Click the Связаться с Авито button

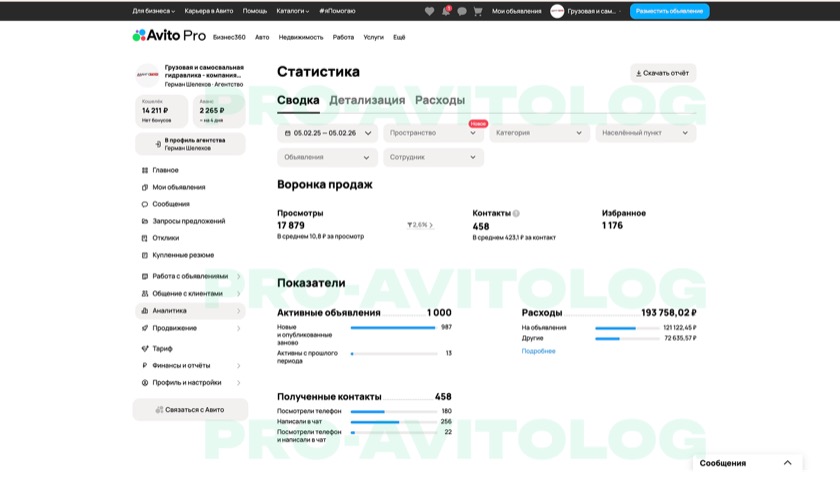(190, 410)
